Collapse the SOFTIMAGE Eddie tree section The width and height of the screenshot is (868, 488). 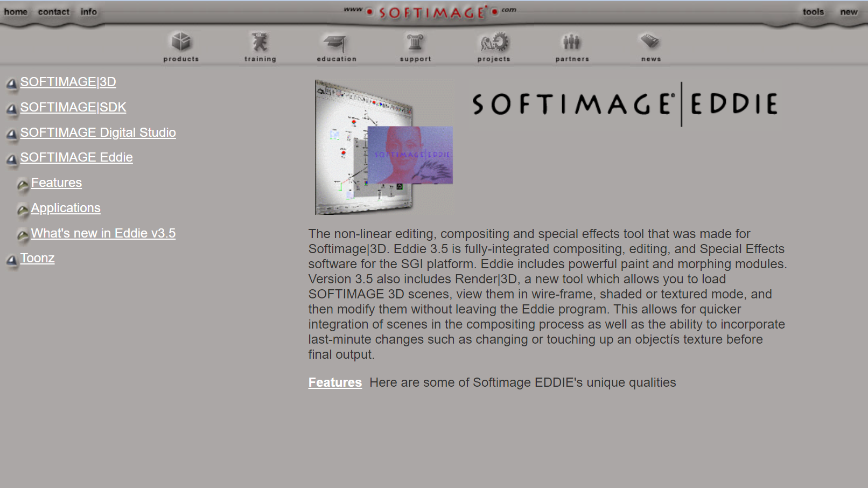tap(11, 159)
